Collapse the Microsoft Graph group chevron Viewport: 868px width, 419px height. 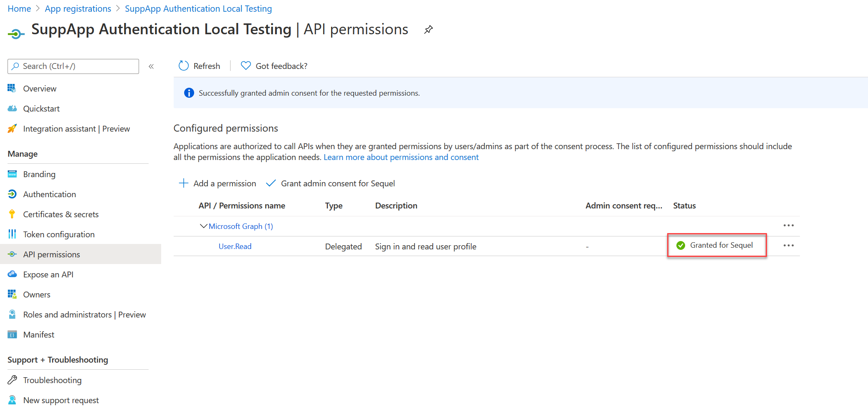click(203, 226)
